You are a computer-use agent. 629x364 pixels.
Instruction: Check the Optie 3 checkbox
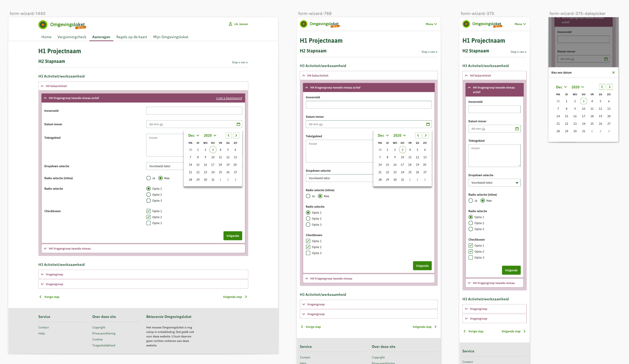click(148, 223)
